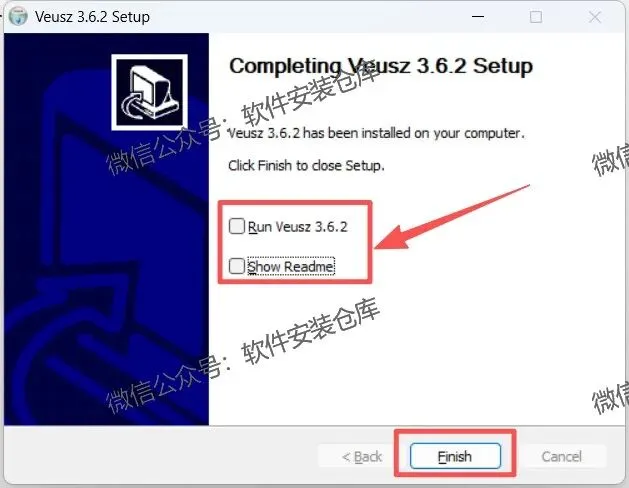This screenshot has height=488, width=629.
Task: Click the "Veusz 3.6.2 Setup" title bar text
Action: [92, 17]
